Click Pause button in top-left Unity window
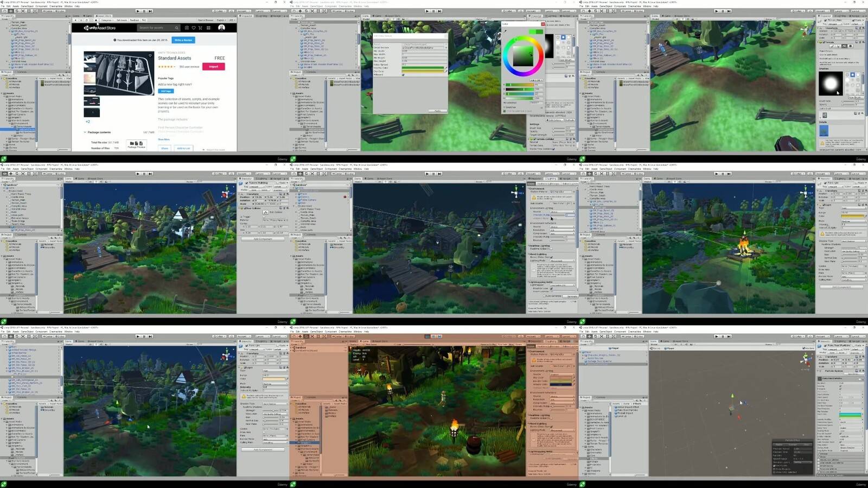The image size is (868, 488). [144, 11]
